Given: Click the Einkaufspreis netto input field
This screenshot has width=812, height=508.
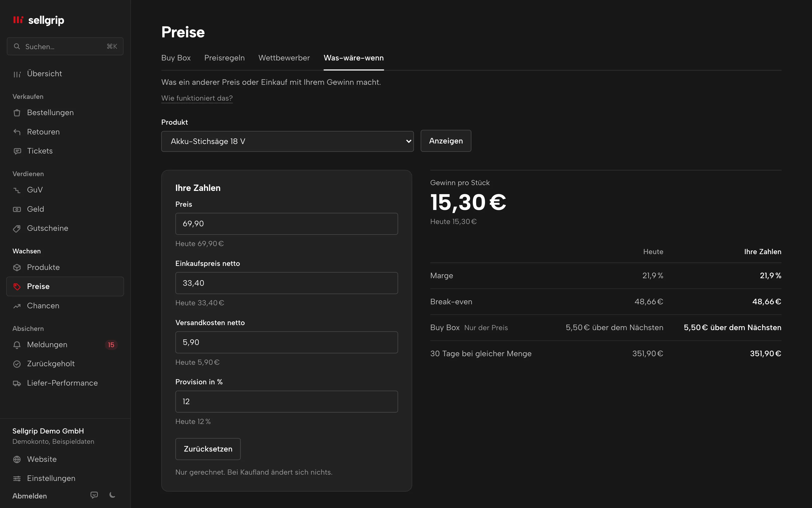Looking at the screenshot, I should click(286, 283).
